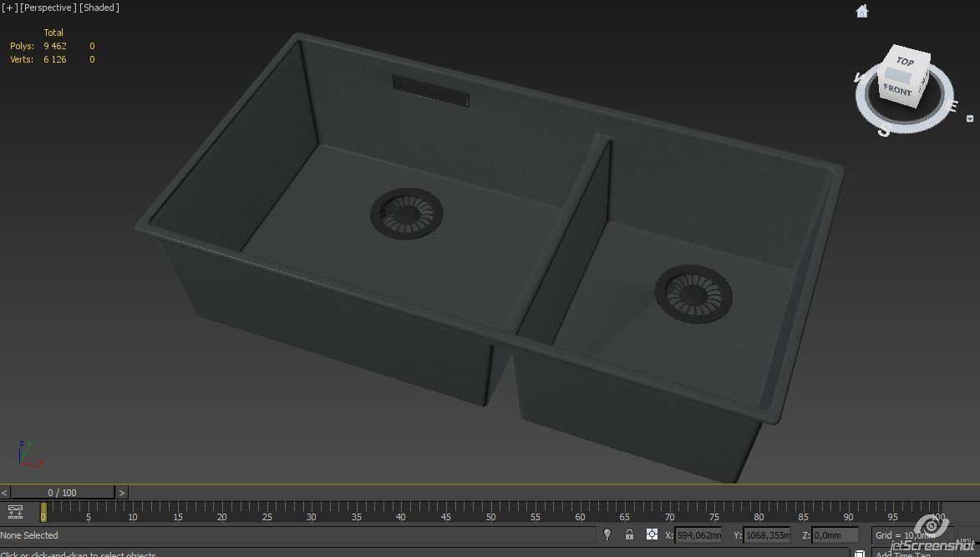Click the E compass letter on ViewCube ring

pos(953,105)
